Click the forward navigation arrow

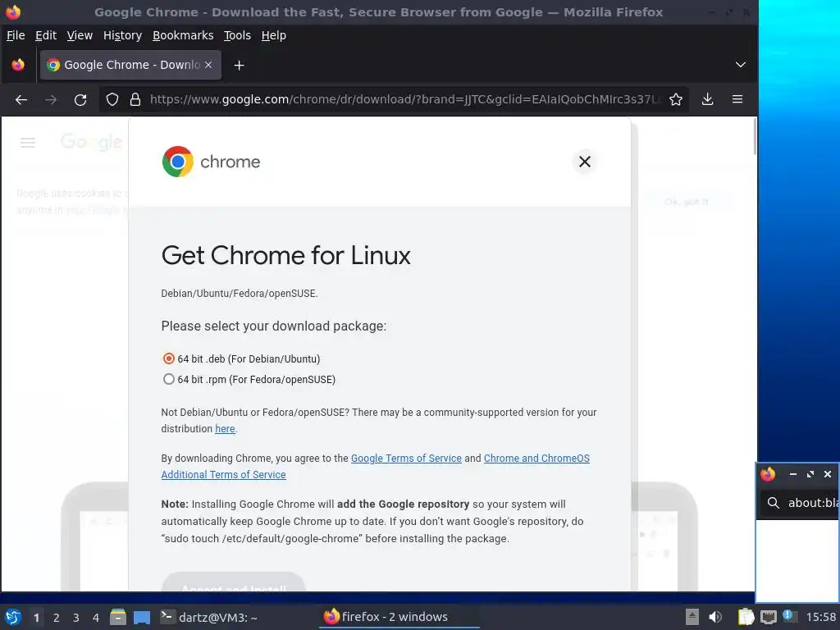(x=51, y=99)
